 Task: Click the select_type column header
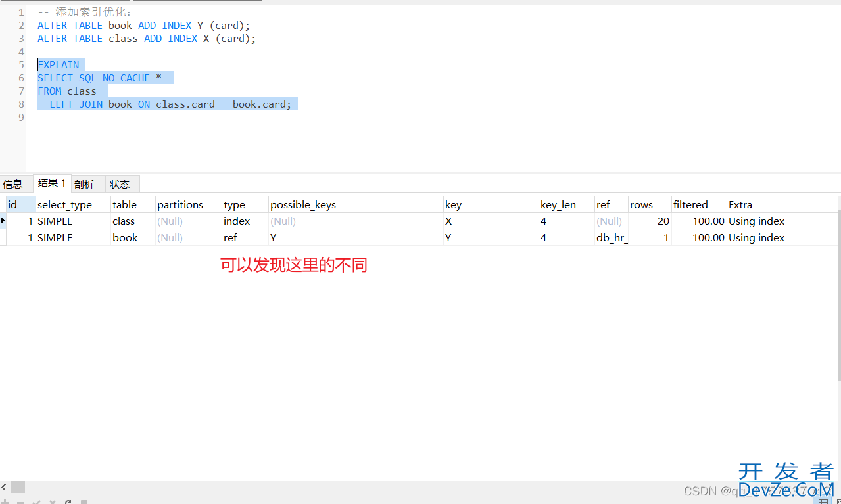tap(64, 204)
